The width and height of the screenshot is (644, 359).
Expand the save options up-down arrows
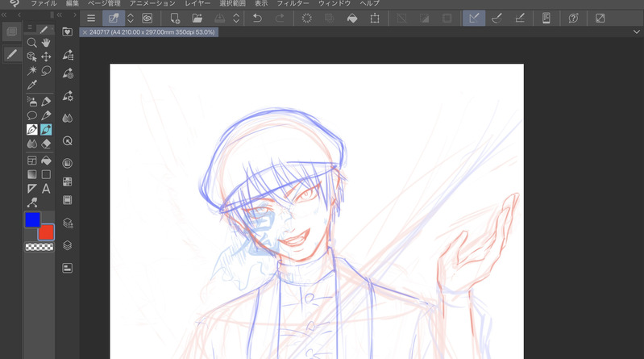[236, 18]
